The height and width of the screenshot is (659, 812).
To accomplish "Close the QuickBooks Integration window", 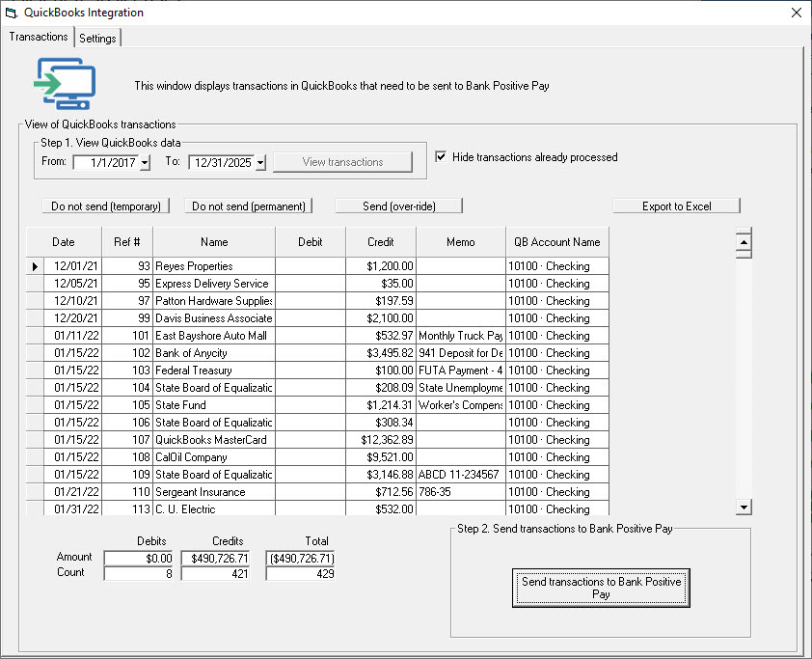I will pos(797,13).
